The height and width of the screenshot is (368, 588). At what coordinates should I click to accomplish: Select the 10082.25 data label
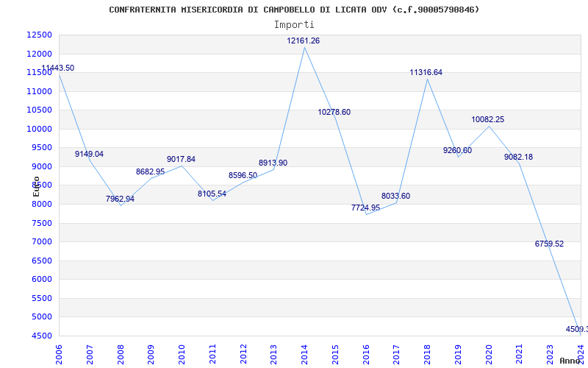[488, 120]
